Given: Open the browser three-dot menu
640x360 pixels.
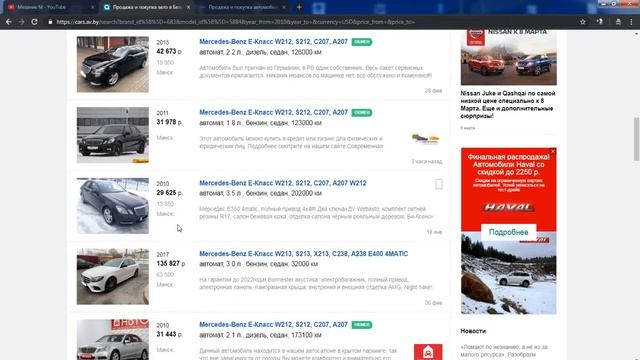Looking at the screenshot, I should 631,22.
